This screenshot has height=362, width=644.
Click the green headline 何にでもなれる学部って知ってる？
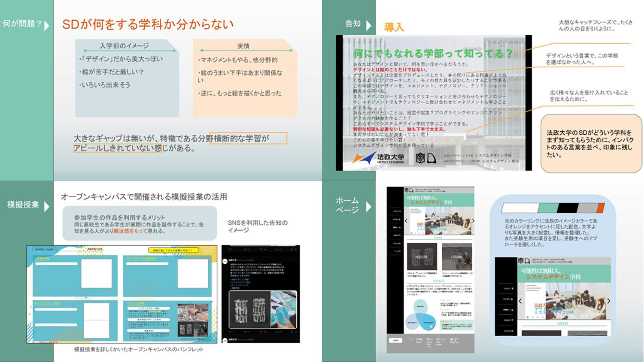pyautogui.click(x=432, y=54)
